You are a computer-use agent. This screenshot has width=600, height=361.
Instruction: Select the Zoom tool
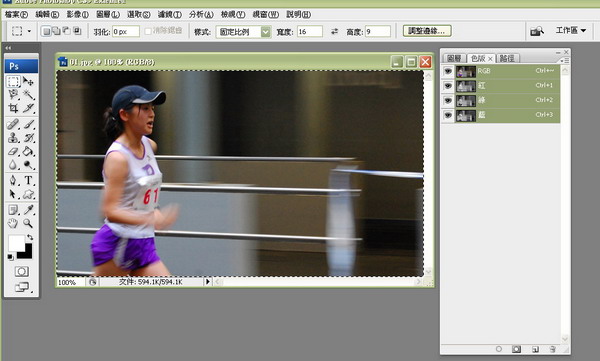point(28,223)
